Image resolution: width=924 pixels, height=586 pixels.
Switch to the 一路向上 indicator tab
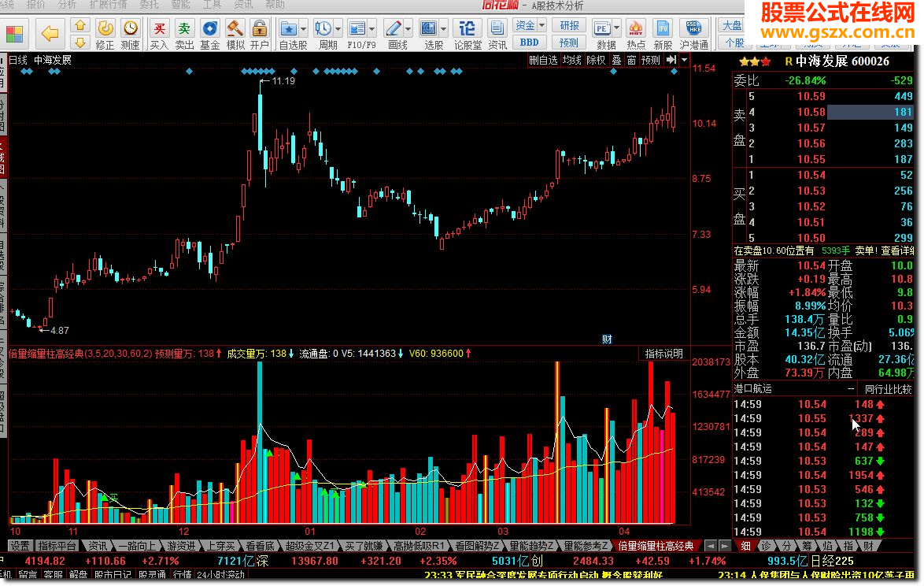point(137,546)
